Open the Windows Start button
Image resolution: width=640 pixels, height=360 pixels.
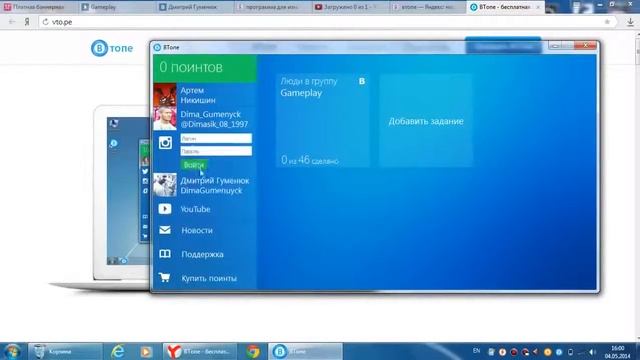(12, 351)
